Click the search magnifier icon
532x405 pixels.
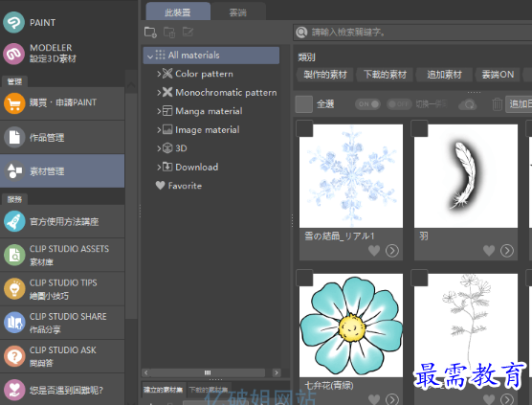click(301, 33)
